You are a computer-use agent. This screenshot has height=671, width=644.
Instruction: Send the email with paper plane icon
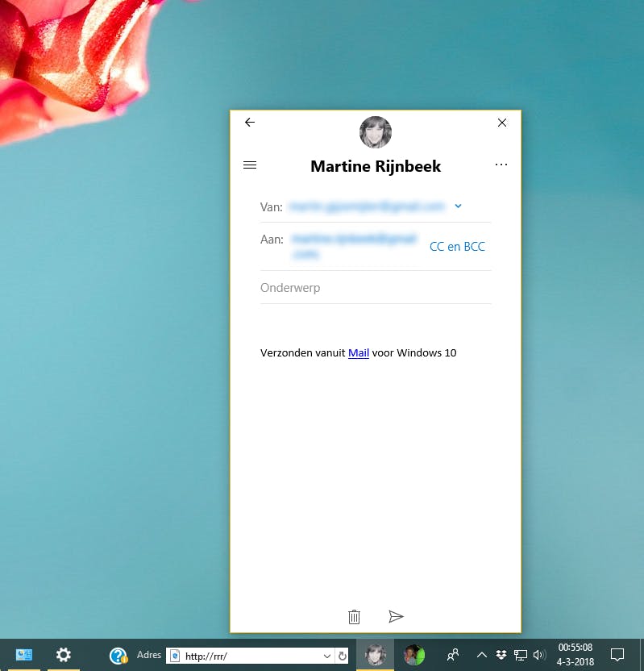coord(396,617)
